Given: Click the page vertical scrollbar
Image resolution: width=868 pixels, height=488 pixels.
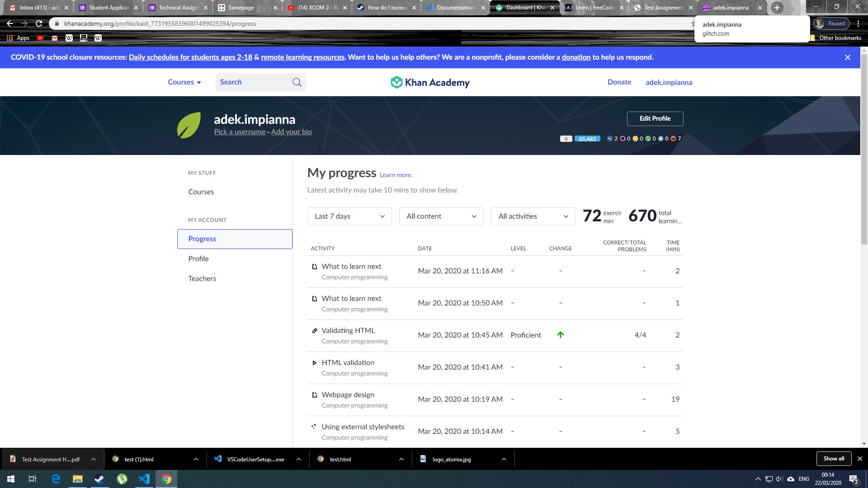Looking at the screenshot, I should [864, 149].
